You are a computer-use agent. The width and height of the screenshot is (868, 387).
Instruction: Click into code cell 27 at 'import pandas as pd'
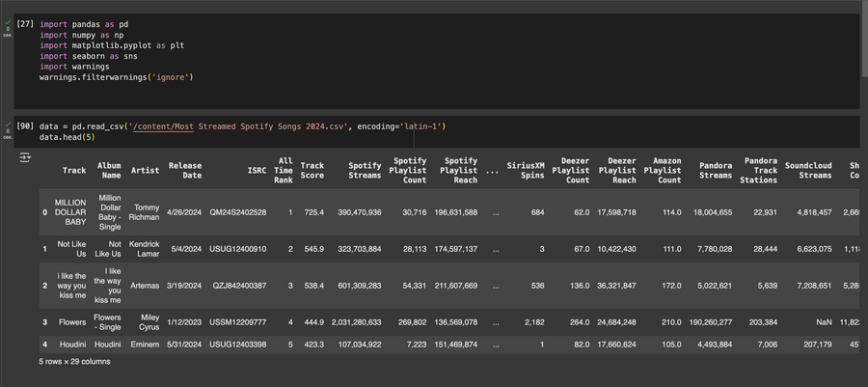click(84, 25)
